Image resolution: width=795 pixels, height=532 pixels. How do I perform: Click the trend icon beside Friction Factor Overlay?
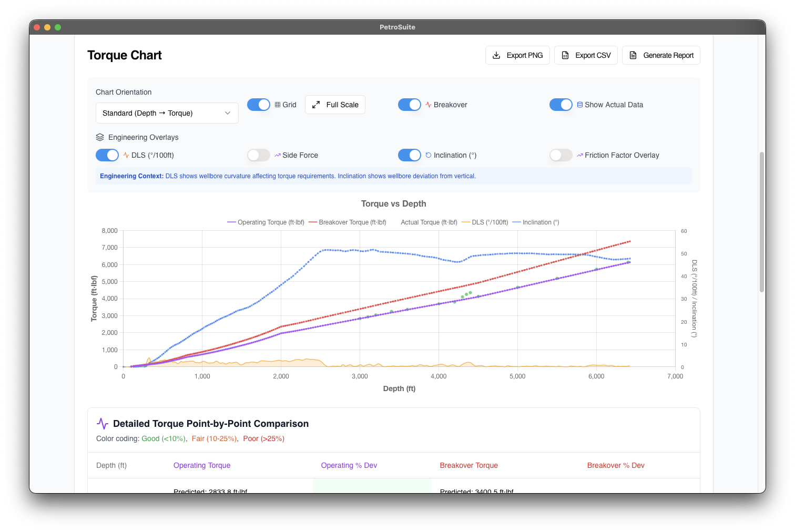(x=579, y=155)
